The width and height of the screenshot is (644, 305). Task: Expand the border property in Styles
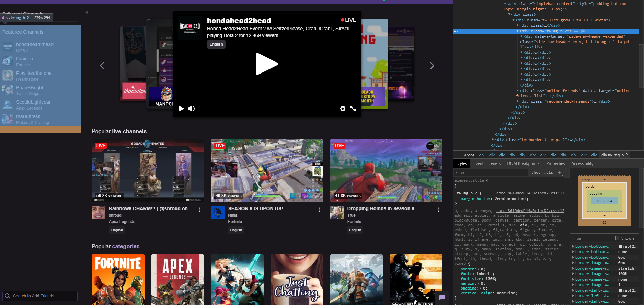[479, 269]
